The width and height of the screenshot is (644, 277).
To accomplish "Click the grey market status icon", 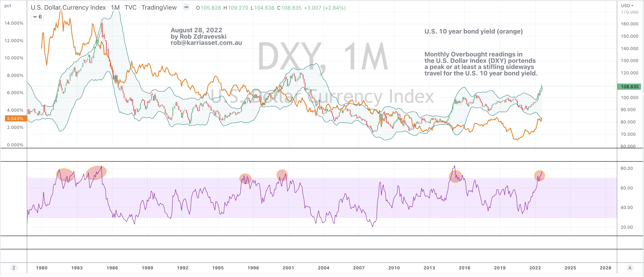I will tap(186, 7).
